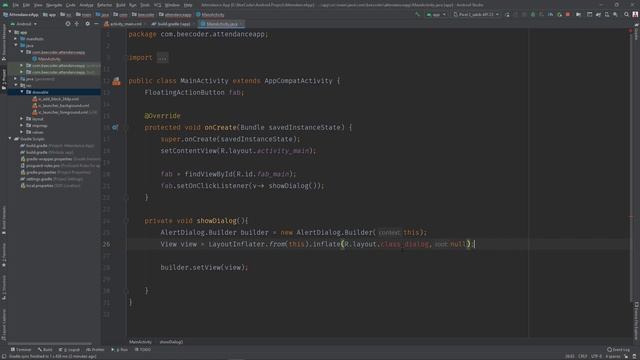Expand the manifests folder arrow
The height and width of the screenshot is (360, 640).
tap(16, 39)
